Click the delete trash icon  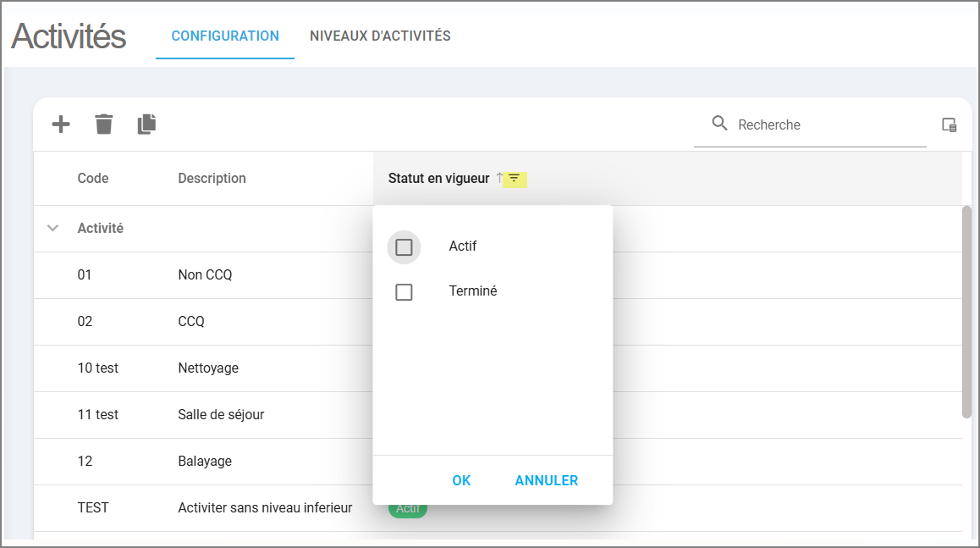tap(103, 125)
